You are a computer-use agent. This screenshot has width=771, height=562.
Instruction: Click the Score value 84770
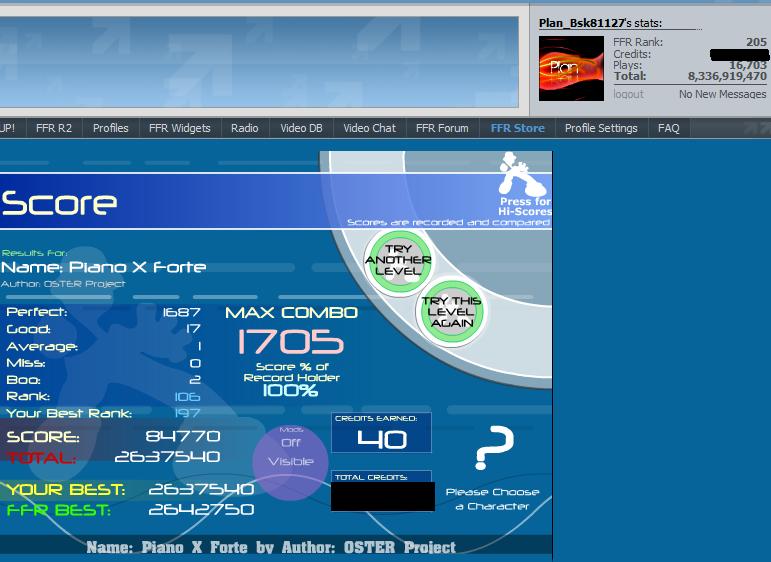183,436
